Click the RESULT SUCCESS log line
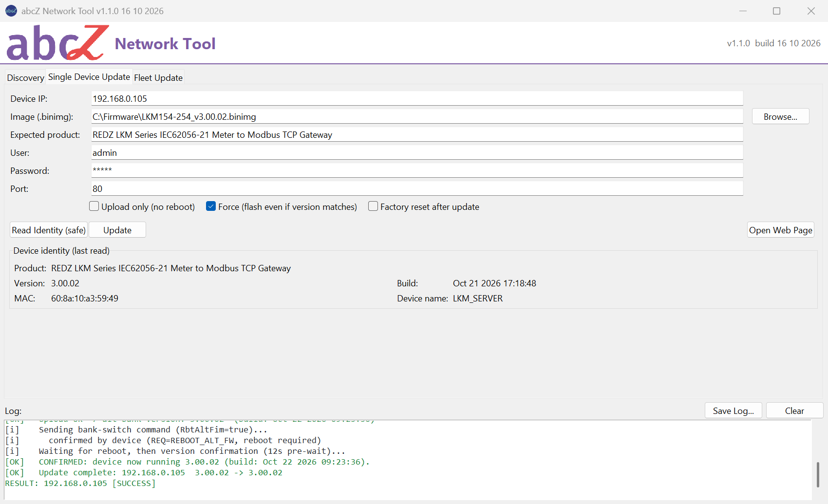This screenshot has width=828, height=504. 80,483
